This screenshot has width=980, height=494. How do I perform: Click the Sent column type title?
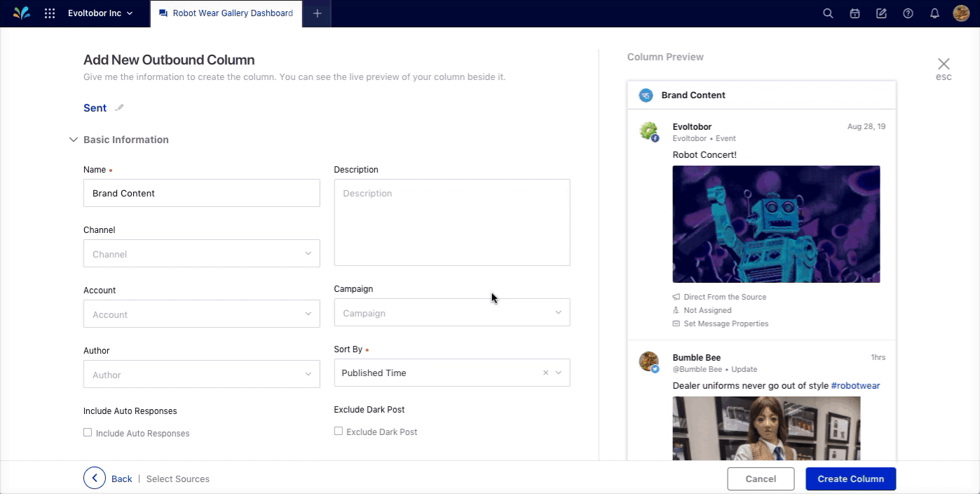pyautogui.click(x=95, y=108)
